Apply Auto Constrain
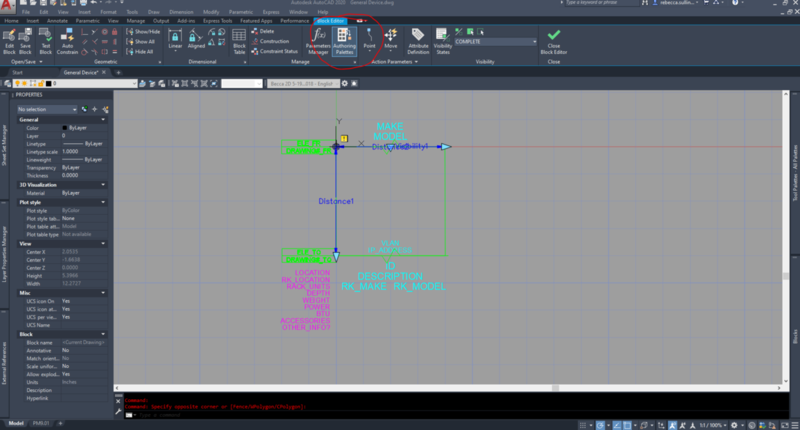The height and width of the screenshot is (430, 800). 67,41
